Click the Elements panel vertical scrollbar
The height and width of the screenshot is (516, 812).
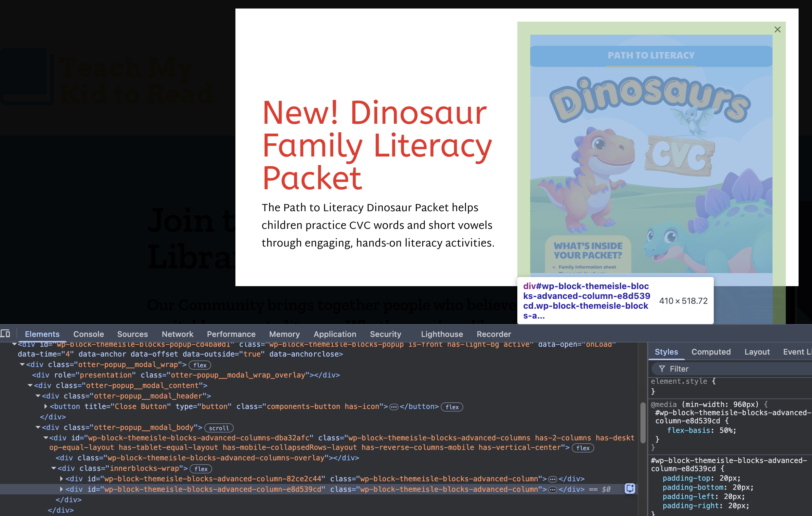point(643,423)
